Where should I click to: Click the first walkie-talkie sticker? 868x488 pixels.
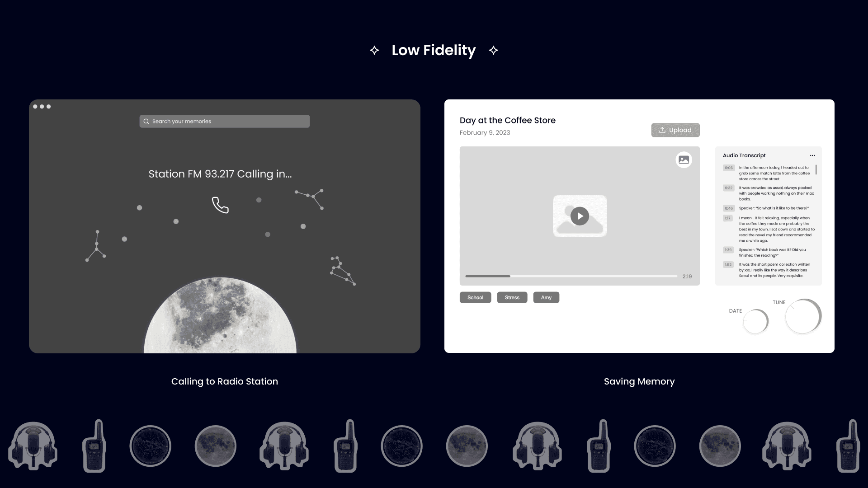click(x=94, y=446)
